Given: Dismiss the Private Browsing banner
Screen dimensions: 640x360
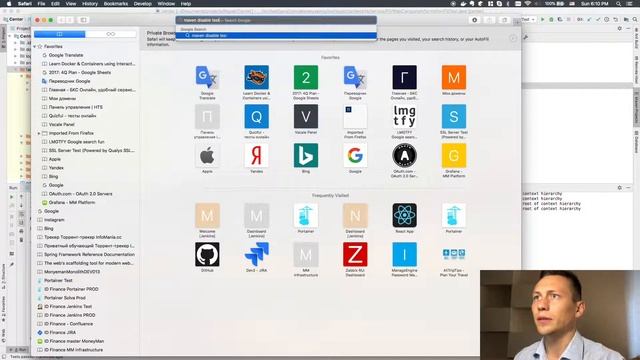Looking at the screenshot, I should coord(513,38).
